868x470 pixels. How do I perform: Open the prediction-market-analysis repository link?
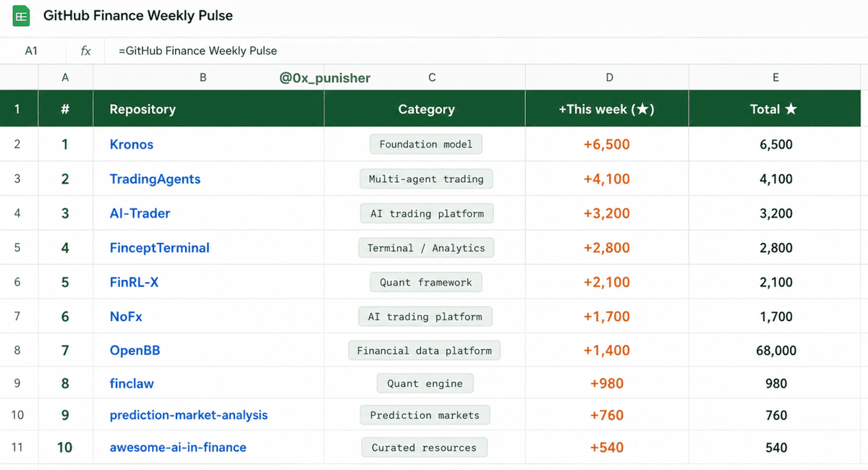click(x=189, y=415)
